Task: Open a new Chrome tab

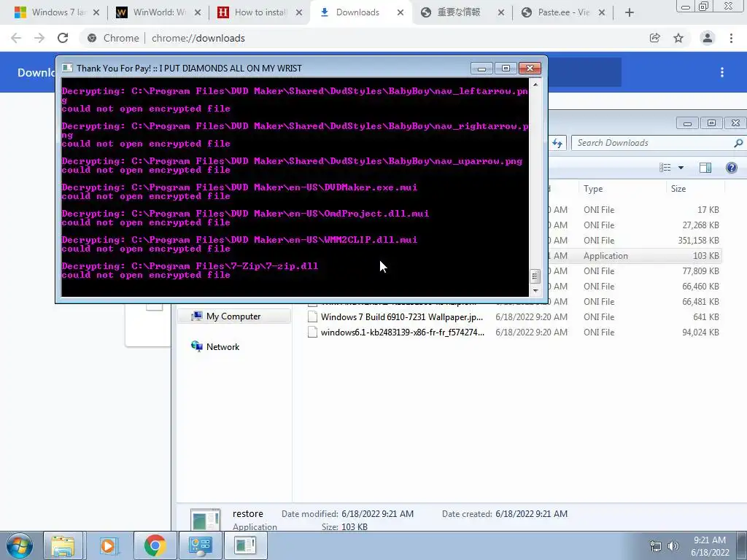Action: [x=630, y=13]
